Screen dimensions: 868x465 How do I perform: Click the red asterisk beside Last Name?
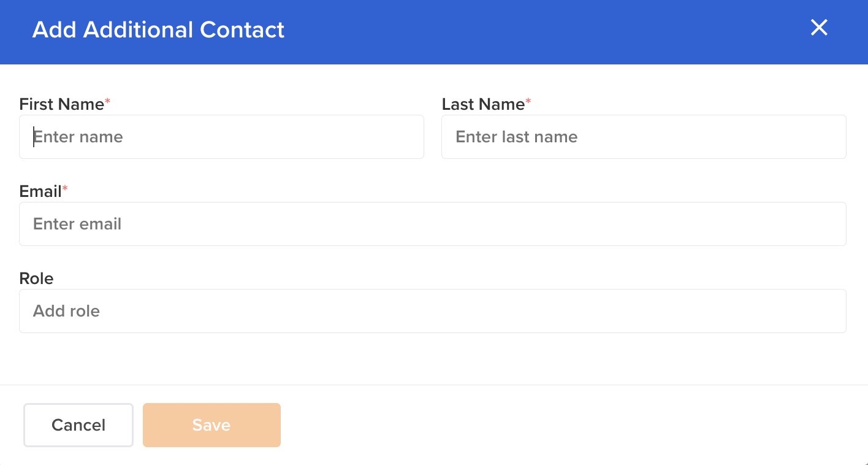[528, 102]
